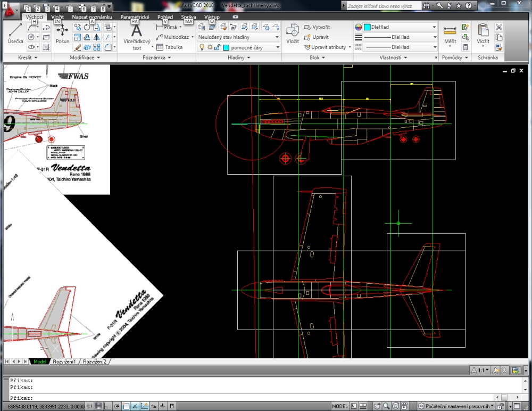The width and height of the screenshot is (532, 411).
Task: Switch to the Vložit ribbon tab
Action: (x=57, y=17)
